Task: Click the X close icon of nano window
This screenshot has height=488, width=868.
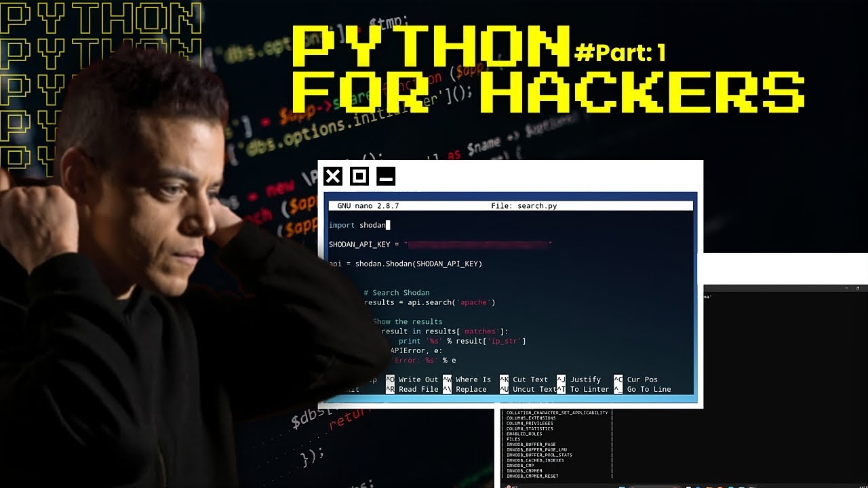Action: pos(332,177)
